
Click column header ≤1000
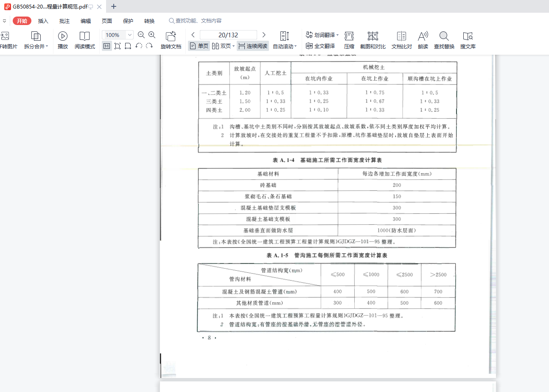(371, 275)
